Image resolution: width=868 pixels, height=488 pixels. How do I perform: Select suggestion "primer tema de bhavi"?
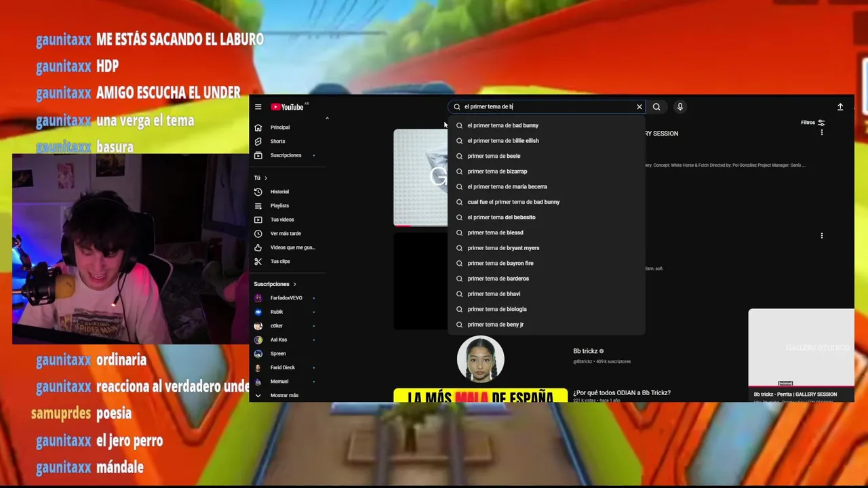pyautogui.click(x=546, y=293)
